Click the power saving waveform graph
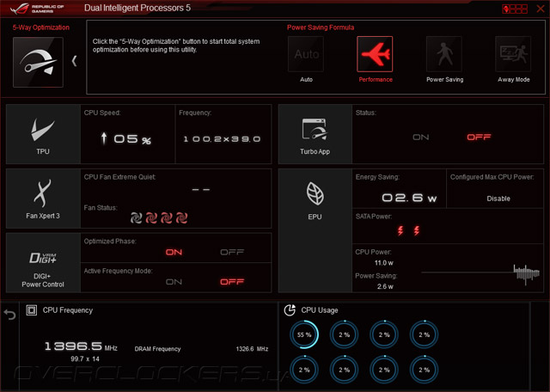The width and height of the screenshot is (550, 392). pos(480,273)
